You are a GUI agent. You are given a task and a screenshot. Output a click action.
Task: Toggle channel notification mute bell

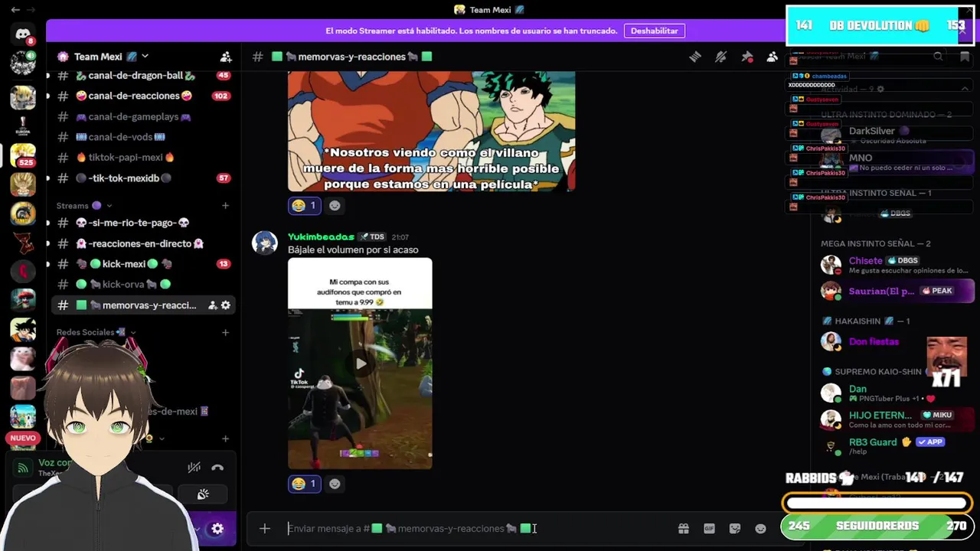720,57
